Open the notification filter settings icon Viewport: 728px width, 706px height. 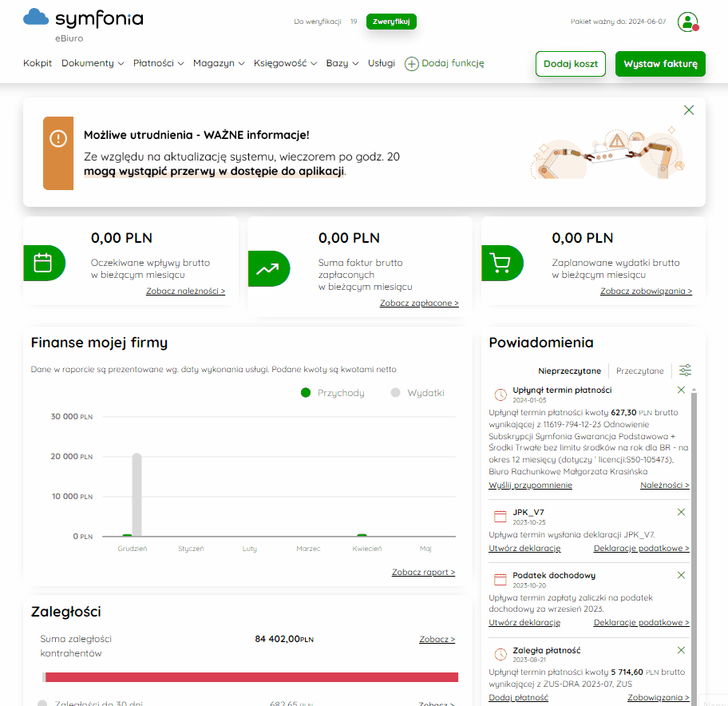685,371
